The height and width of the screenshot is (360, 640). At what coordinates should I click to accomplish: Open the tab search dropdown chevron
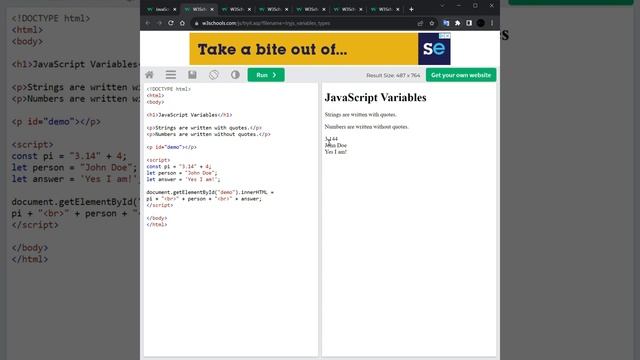coord(442,6)
